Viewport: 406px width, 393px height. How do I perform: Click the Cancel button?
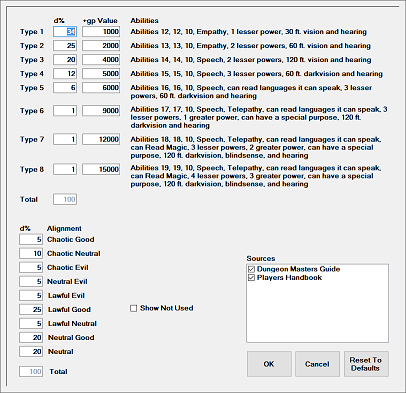(317, 364)
